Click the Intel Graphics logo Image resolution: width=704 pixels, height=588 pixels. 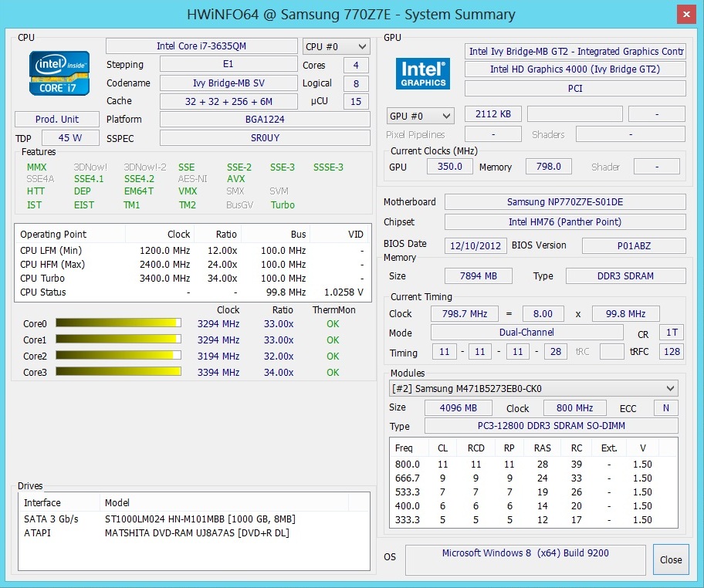pyautogui.click(x=423, y=73)
